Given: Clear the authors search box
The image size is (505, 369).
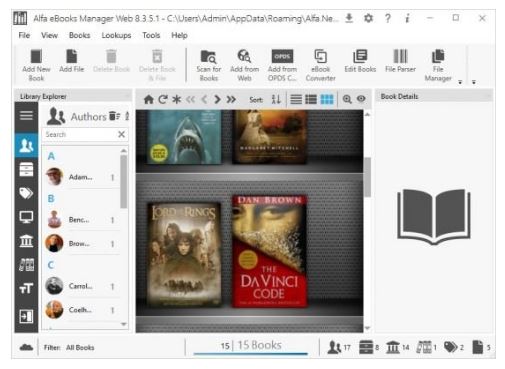Looking at the screenshot, I should tap(121, 134).
